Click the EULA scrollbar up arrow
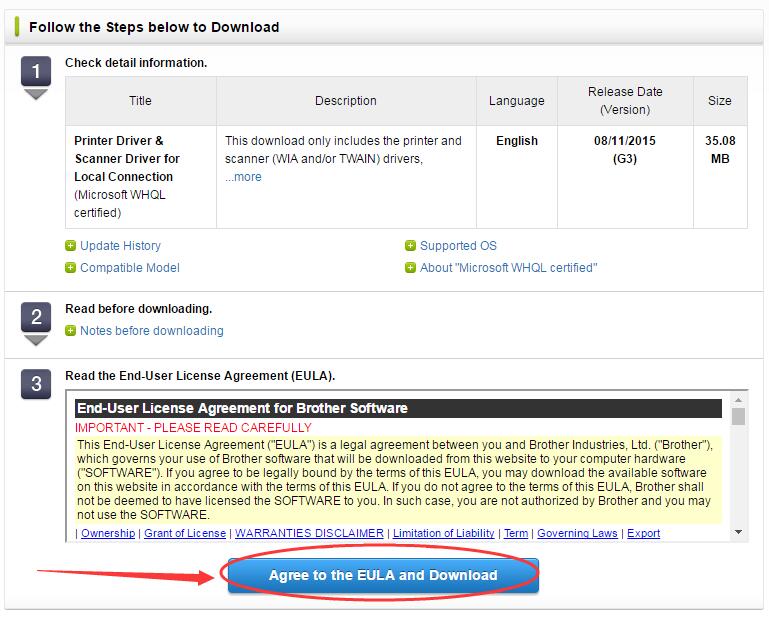Viewport: 769px width, 622px height. tap(738, 401)
